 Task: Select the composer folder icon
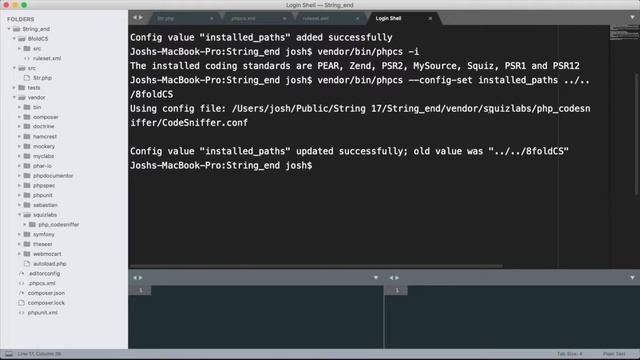click(27, 117)
